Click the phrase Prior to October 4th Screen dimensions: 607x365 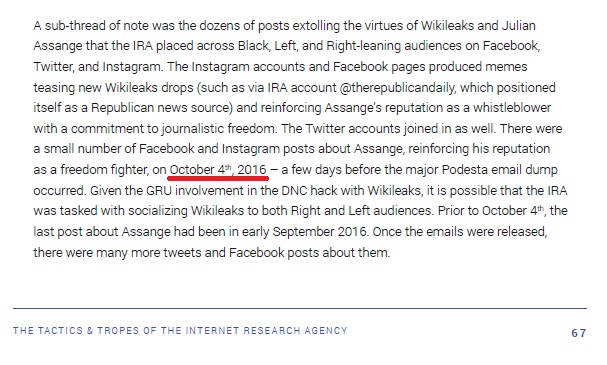490,211
